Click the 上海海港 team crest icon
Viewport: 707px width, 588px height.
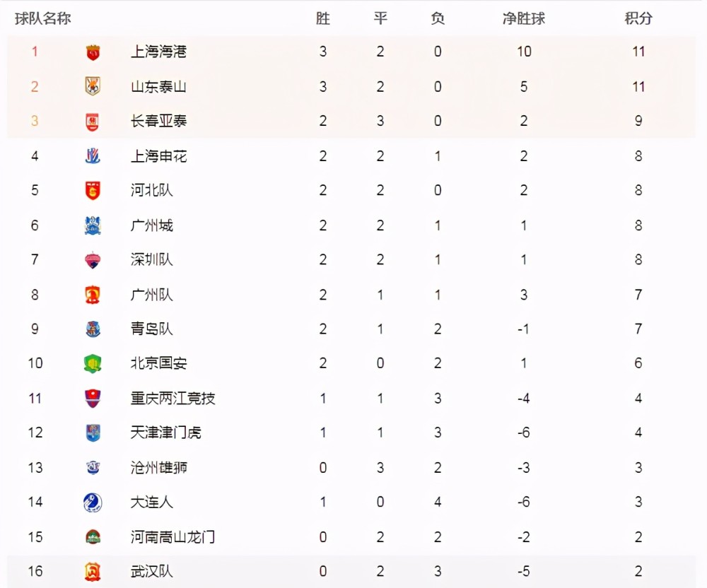(93, 52)
